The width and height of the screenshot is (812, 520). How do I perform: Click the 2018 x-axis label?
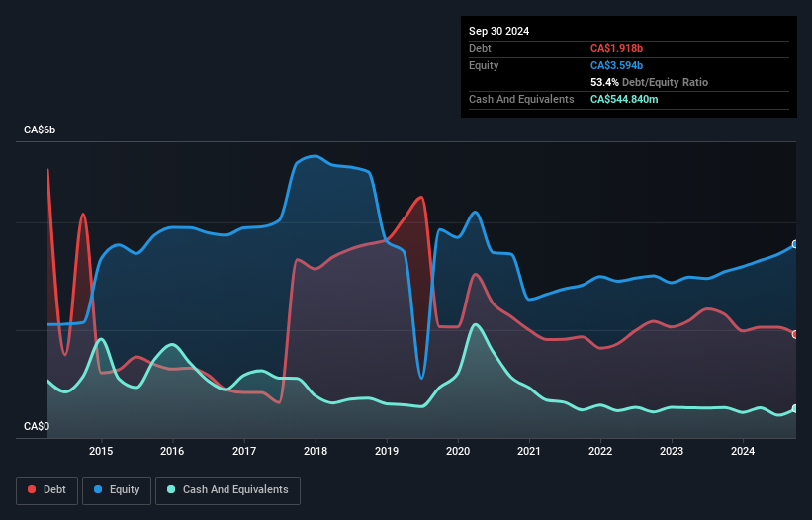(x=316, y=451)
